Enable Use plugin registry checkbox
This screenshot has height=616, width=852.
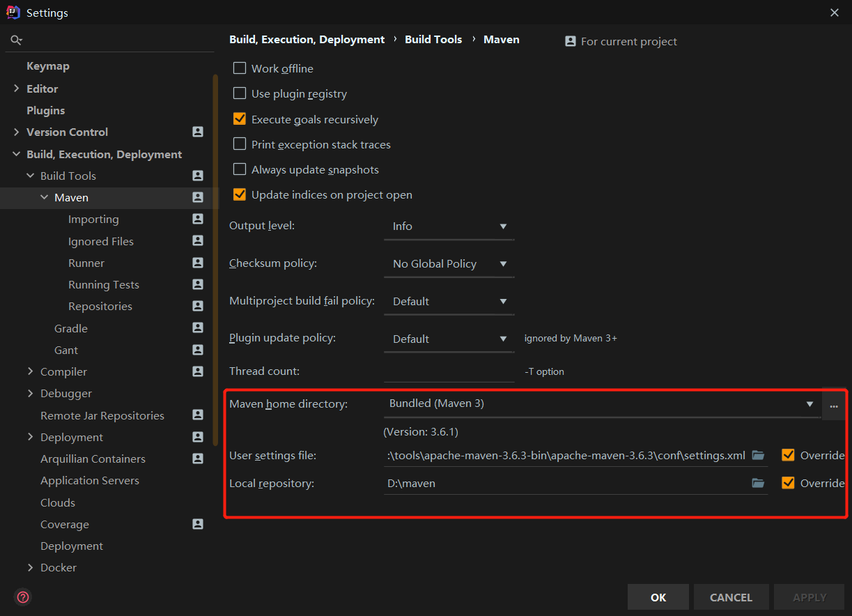point(240,93)
